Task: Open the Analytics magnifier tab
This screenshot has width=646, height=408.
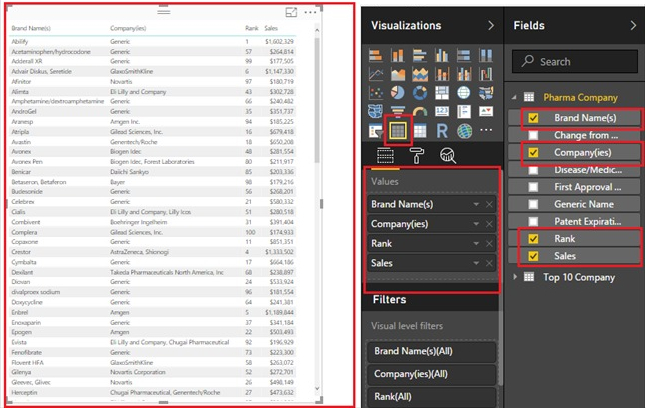Action: click(447, 156)
